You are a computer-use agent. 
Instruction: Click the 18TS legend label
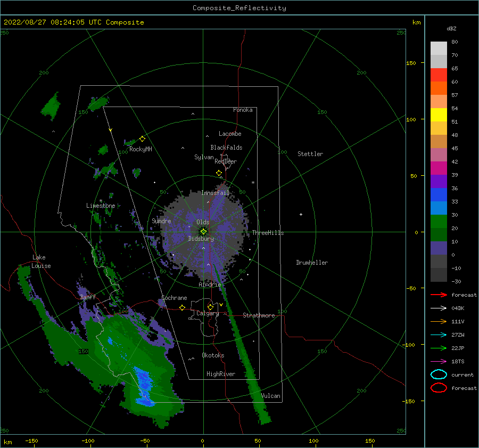[x=458, y=362]
